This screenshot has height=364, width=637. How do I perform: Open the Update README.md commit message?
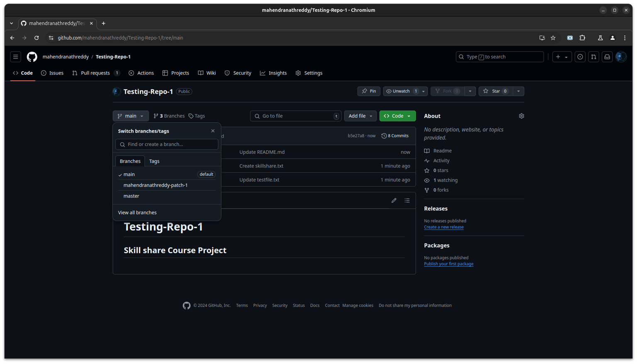[262, 152]
